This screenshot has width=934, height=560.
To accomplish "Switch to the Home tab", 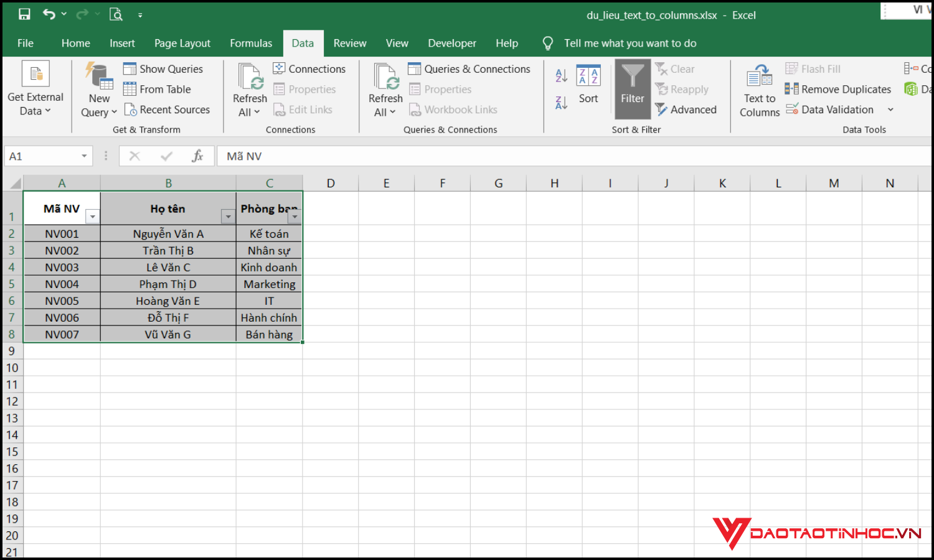I will click(x=76, y=43).
